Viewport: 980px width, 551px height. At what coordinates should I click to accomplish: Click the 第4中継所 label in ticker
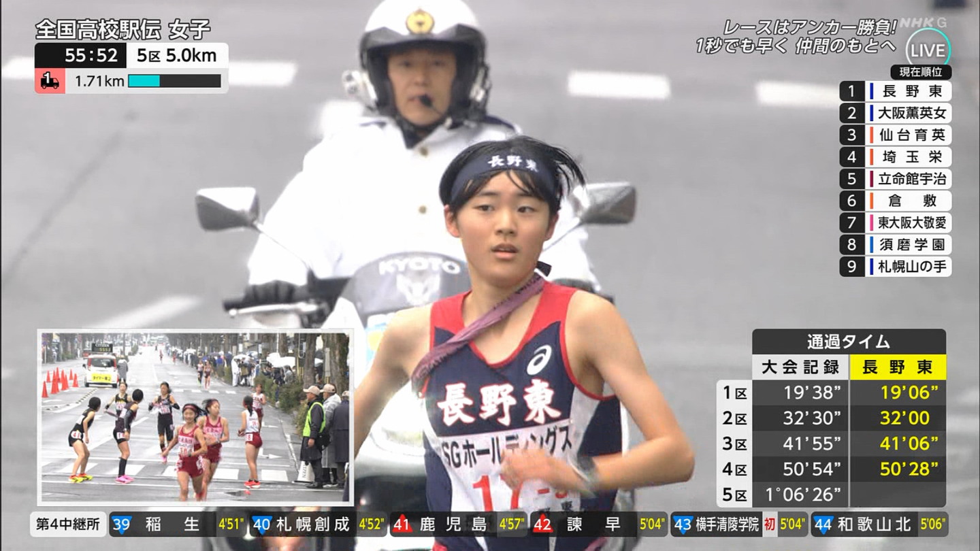(x=68, y=524)
